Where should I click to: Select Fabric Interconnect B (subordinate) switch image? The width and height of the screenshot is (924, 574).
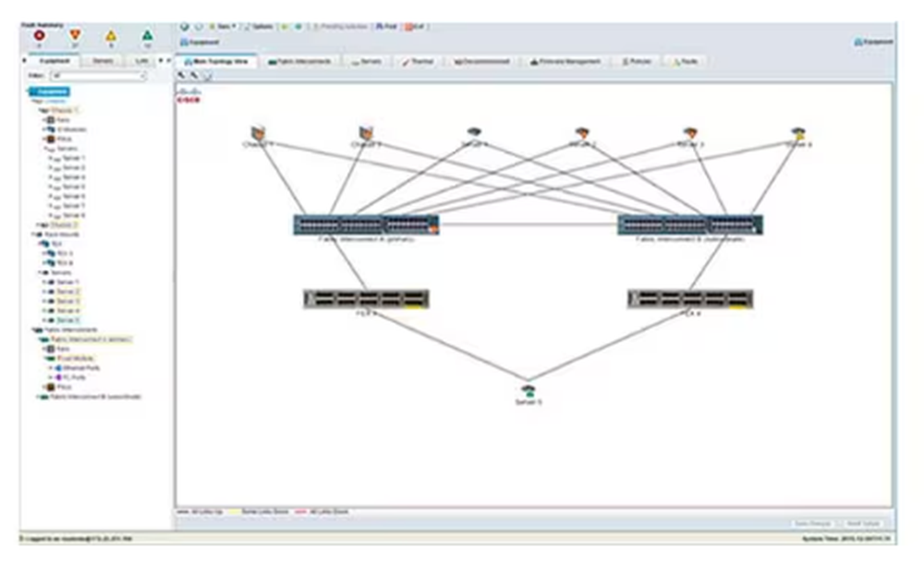click(690, 225)
